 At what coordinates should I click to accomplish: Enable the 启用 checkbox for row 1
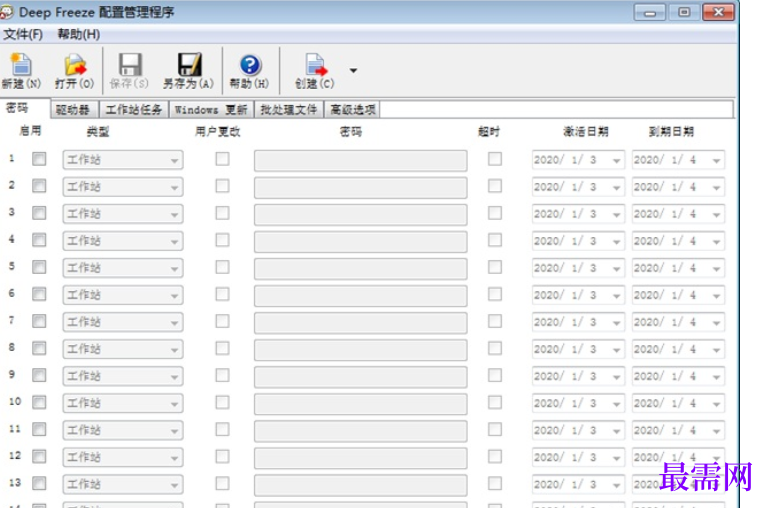tap(39, 159)
